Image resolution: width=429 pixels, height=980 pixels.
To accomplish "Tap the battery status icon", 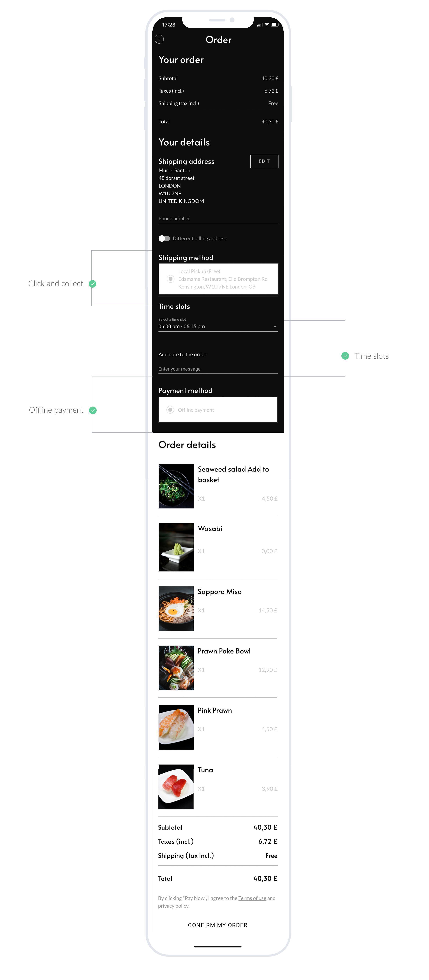I will [x=275, y=25].
